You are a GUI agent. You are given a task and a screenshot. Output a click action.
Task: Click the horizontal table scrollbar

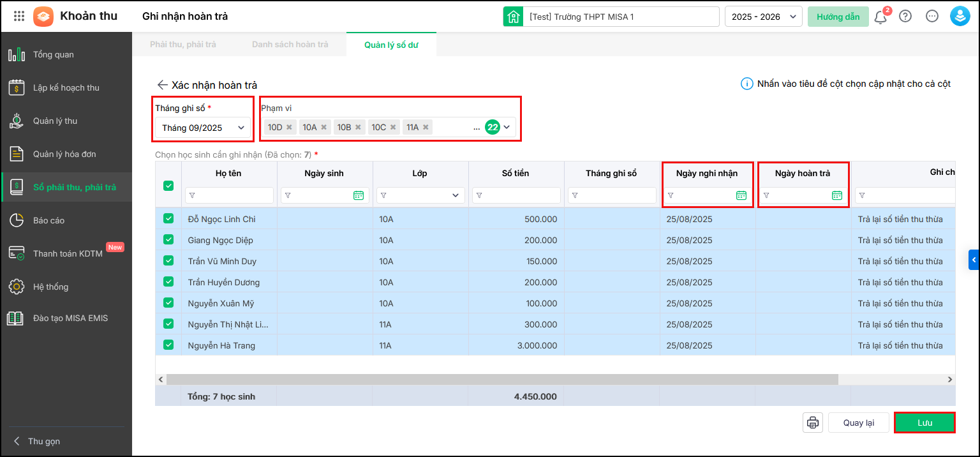click(501, 379)
